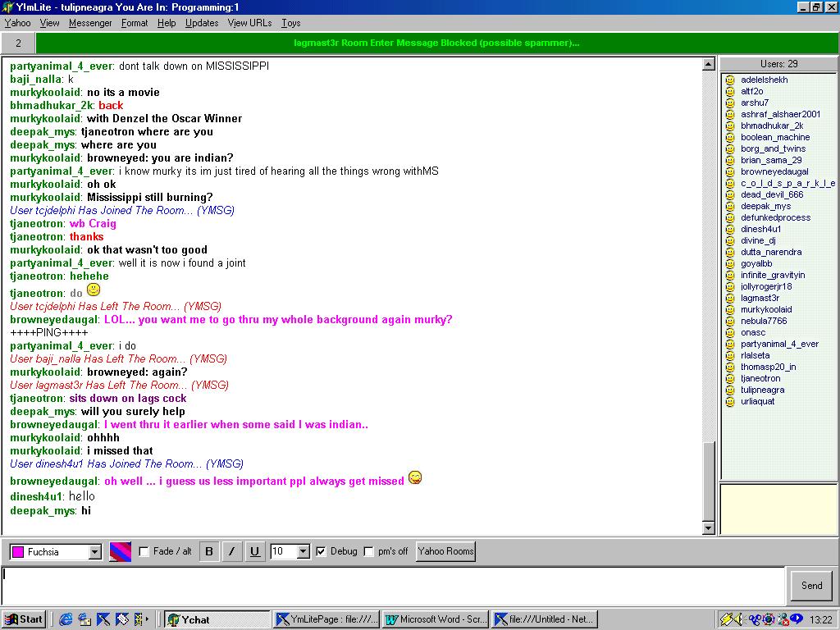Select user boolean_machine
The image size is (840, 630).
774,137
